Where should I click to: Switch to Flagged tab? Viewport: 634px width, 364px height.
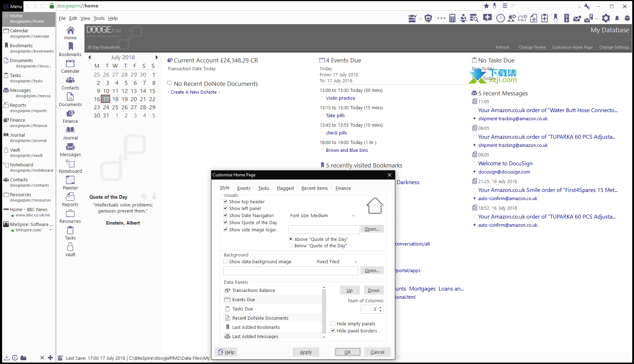tap(285, 188)
